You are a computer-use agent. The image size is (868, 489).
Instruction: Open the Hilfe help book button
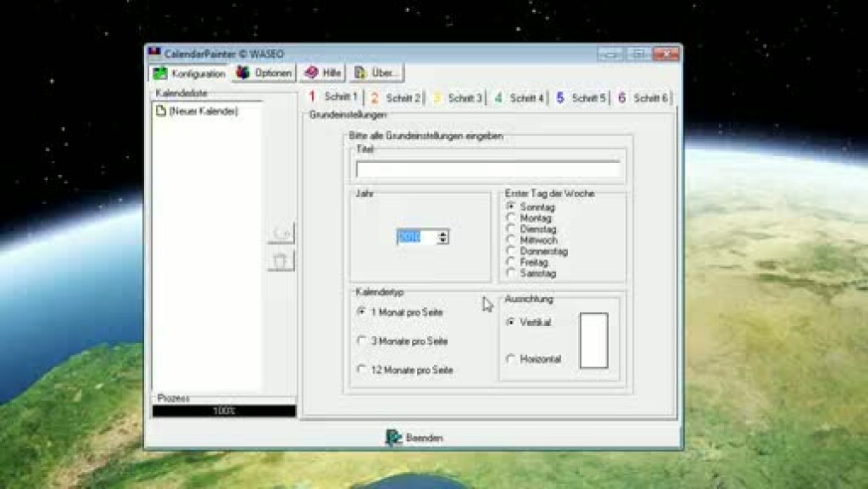(322, 73)
